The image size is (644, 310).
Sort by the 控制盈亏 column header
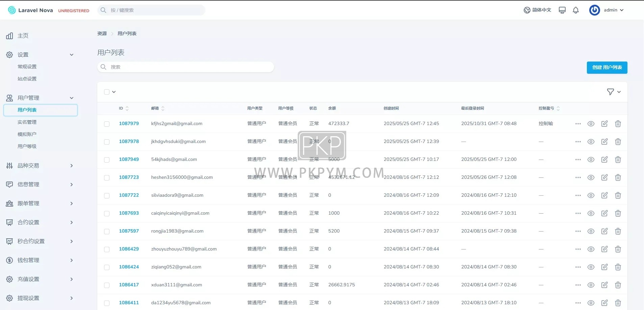coord(549,109)
